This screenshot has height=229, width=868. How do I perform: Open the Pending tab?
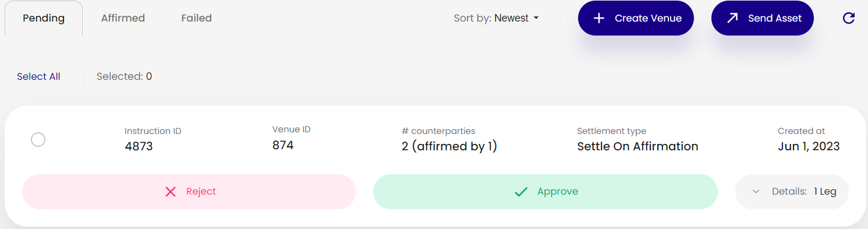tap(44, 18)
